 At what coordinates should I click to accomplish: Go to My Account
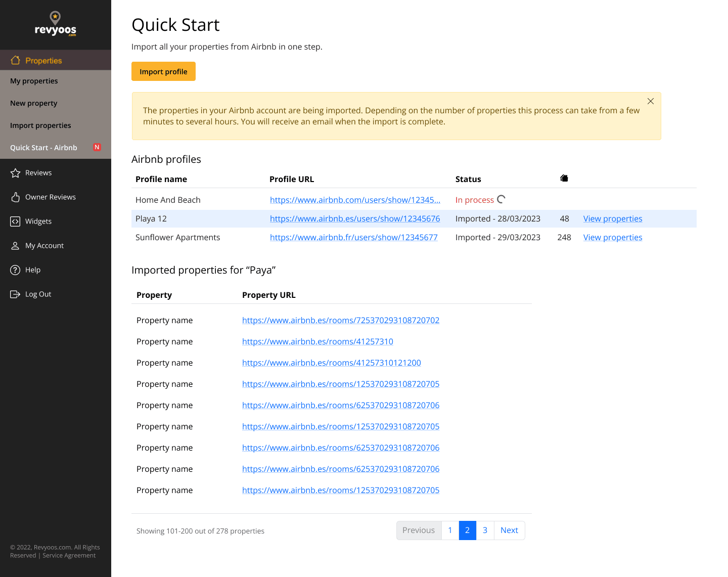(44, 246)
